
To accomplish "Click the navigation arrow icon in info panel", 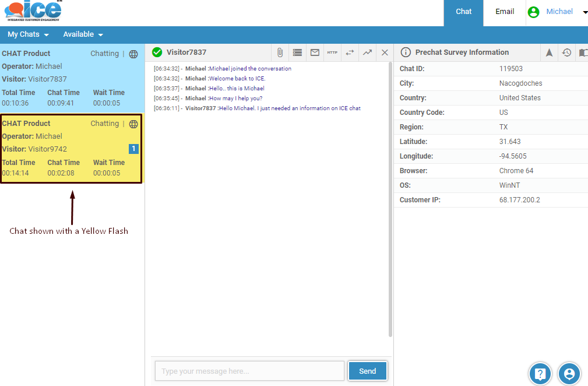I will (549, 52).
